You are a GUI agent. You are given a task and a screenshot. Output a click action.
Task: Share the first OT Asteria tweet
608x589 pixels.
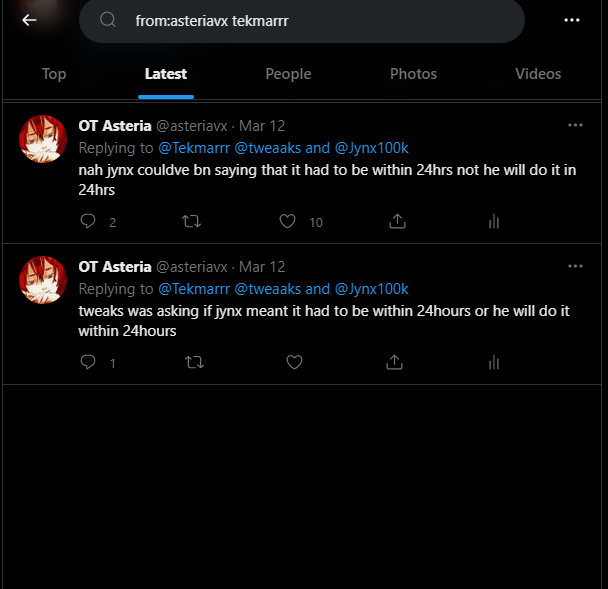pyautogui.click(x=397, y=221)
